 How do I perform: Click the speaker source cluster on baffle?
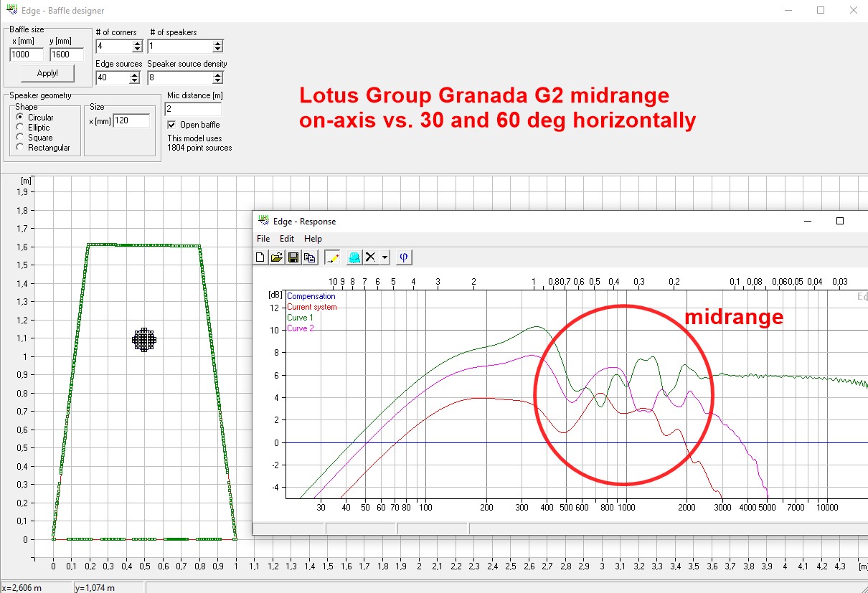point(144,340)
